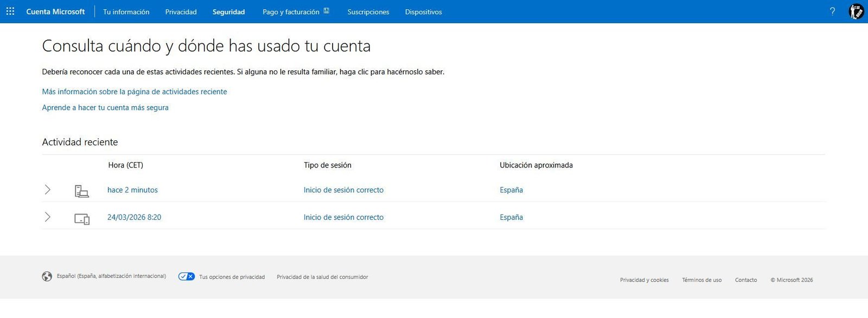The height and width of the screenshot is (318, 868).
Task: Click España in the hace 2 minutos row
Action: (x=511, y=190)
